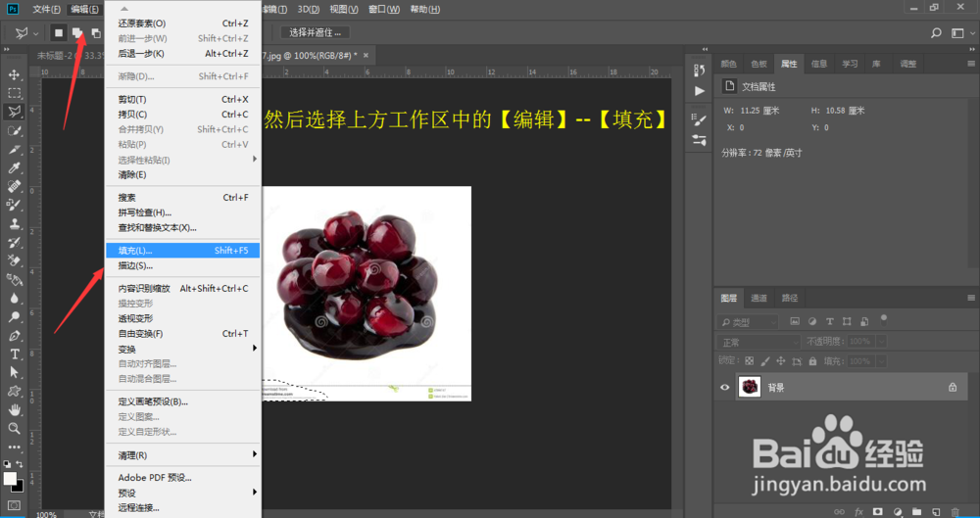Create a new fill or adjustment layer
Screen dimensions: 980x518
pos(898,512)
